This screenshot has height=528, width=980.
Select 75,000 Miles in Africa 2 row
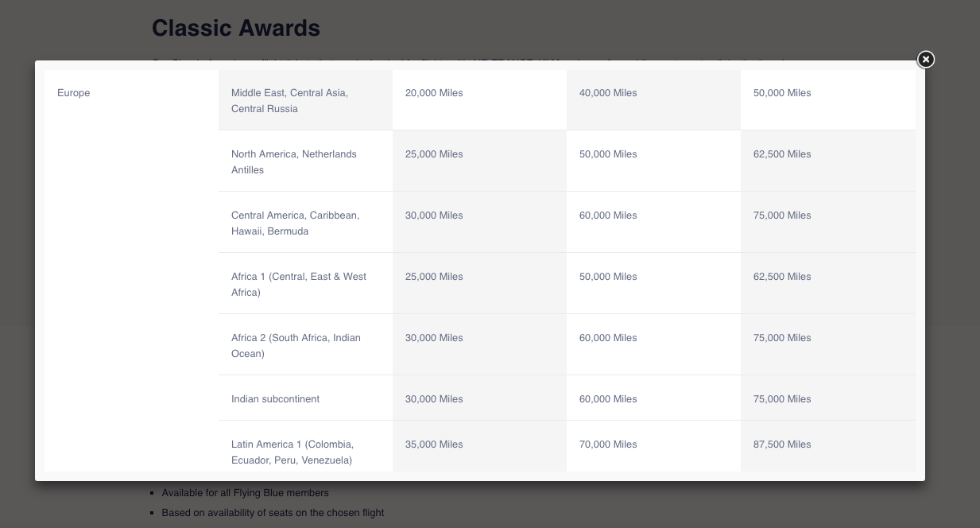click(782, 338)
